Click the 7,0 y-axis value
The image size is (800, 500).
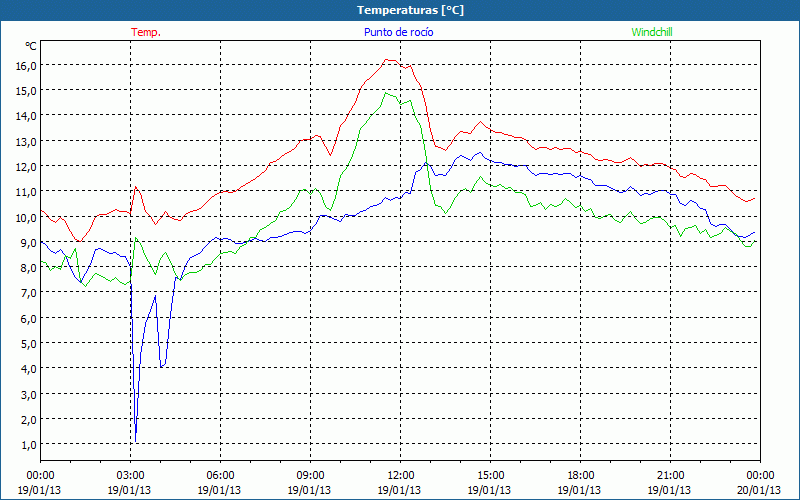(28, 293)
